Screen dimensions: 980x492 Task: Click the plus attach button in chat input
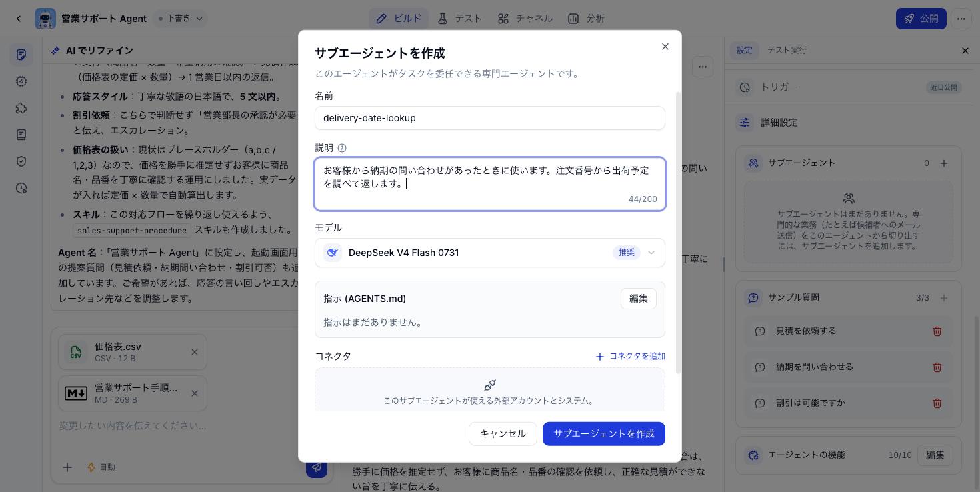pyautogui.click(x=67, y=467)
